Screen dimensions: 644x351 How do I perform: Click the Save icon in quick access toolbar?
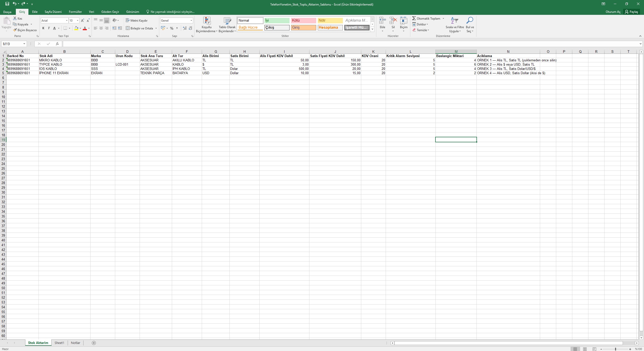[x=7, y=4]
